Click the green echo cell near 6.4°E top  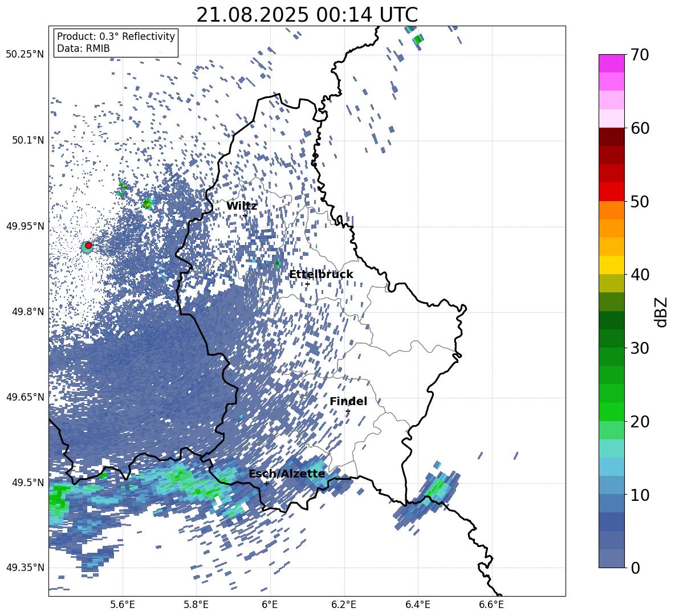(418, 39)
